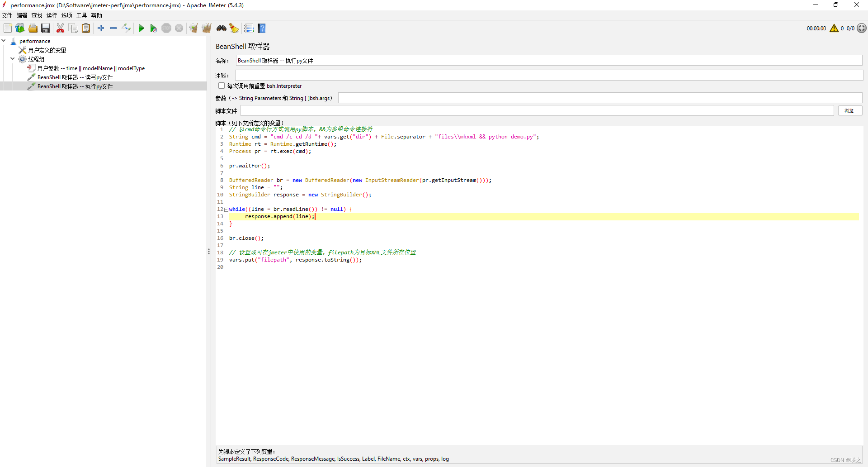
Task: Toggle 每次调用前重置 bsh.Interpreter checkbox
Action: coord(222,86)
